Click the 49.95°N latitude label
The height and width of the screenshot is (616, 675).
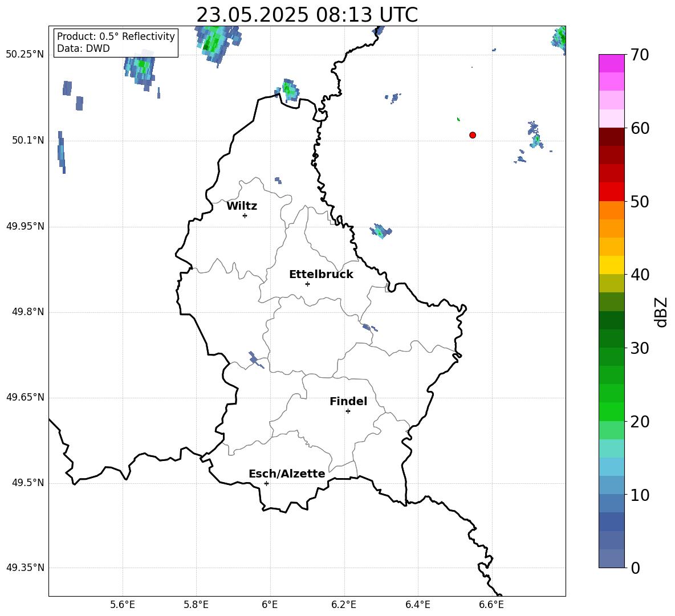pos(25,226)
